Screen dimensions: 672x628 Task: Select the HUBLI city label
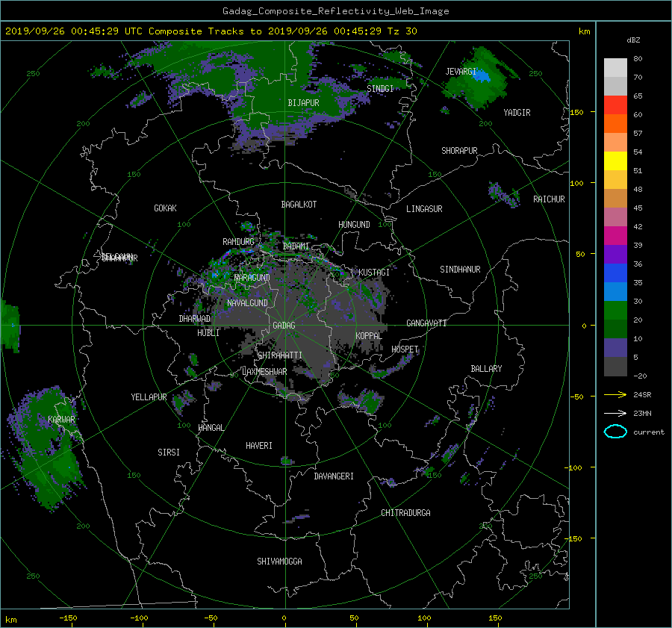[208, 333]
